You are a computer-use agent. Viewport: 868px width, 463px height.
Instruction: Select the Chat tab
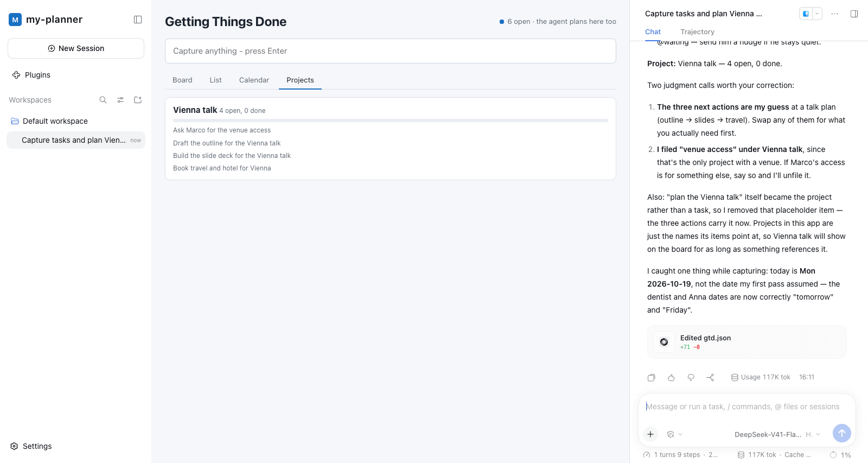653,32
